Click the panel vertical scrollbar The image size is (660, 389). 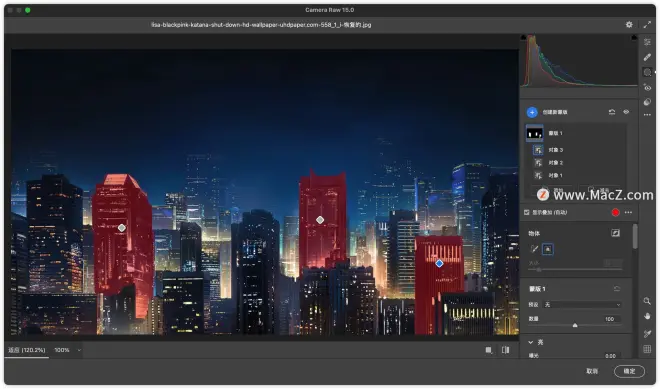click(635, 237)
